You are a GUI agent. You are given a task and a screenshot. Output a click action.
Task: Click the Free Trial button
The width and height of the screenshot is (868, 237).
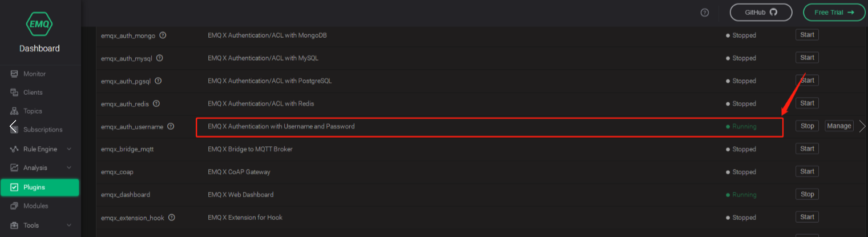834,12
